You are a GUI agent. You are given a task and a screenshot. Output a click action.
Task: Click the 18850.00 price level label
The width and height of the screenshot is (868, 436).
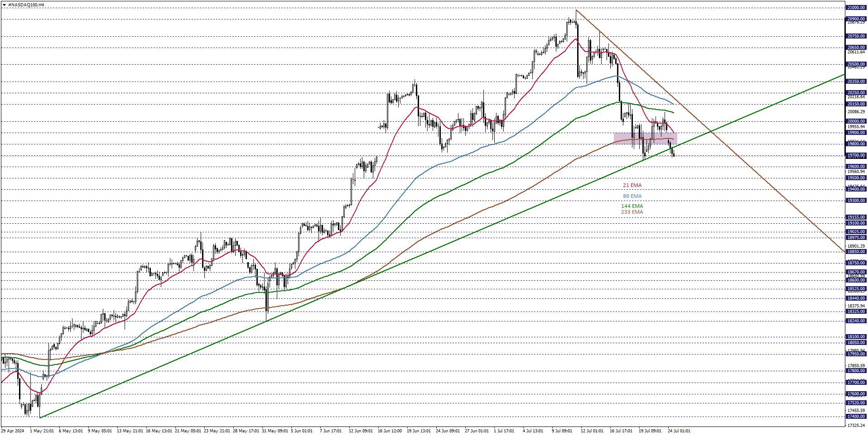click(x=856, y=252)
